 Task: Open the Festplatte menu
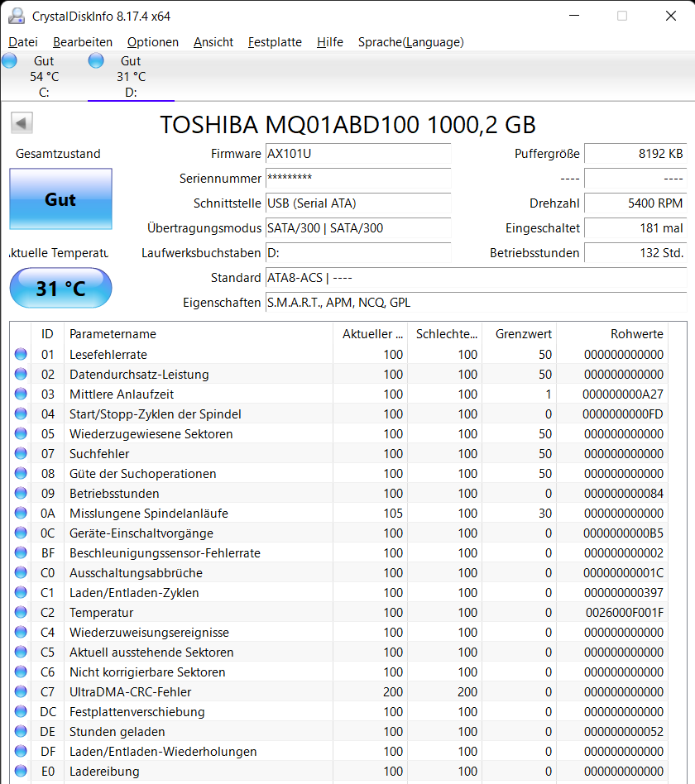tap(274, 42)
